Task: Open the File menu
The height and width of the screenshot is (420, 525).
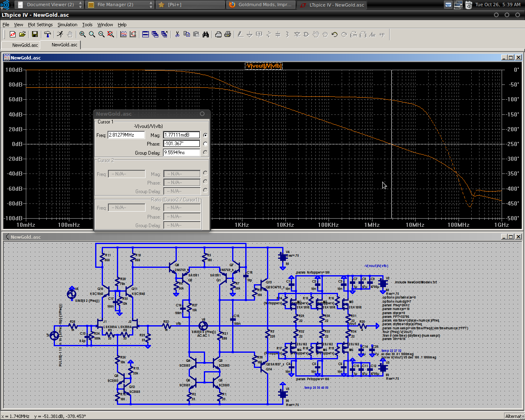Action: point(6,25)
